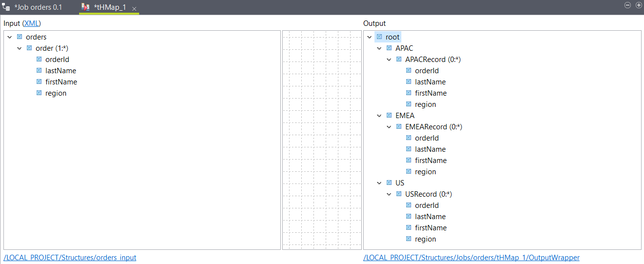The image size is (644, 264).
Task: Open the OutputWrapper structure path link
Action: pos(471,258)
